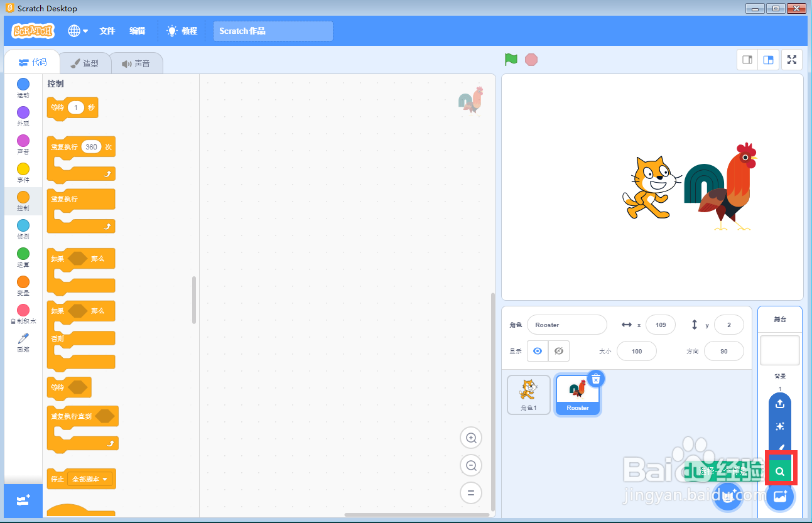The height and width of the screenshot is (523, 812).
Task: Zoom out the code workspace
Action: coord(471,465)
